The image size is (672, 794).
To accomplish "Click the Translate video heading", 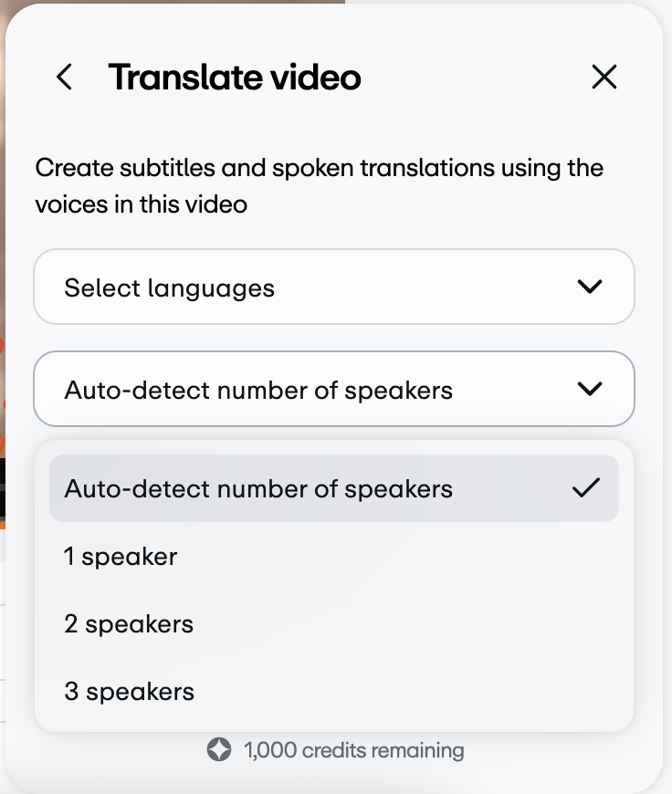I will (235, 77).
